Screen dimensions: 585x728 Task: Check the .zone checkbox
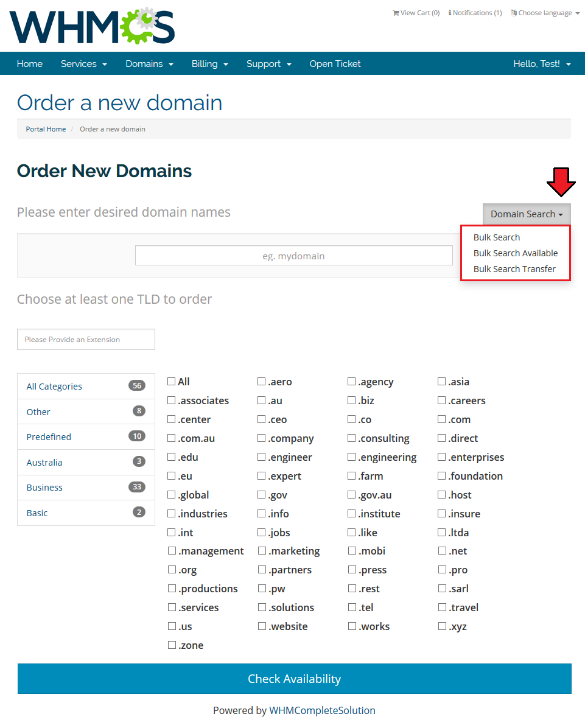click(x=172, y=645)
